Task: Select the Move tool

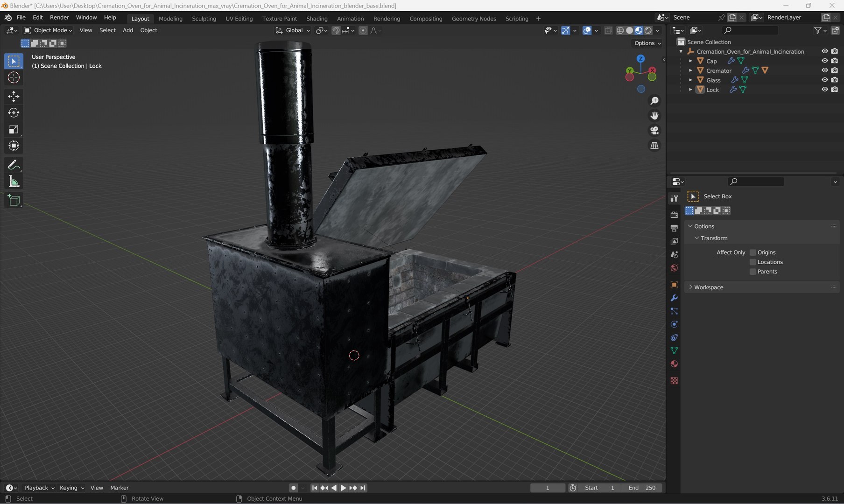Action: [14, 96]
